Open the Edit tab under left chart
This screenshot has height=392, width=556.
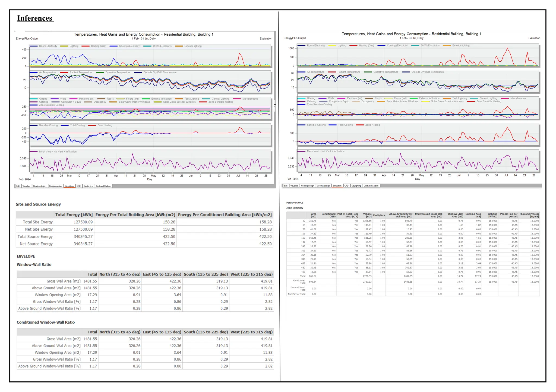[x=18, y=186]
